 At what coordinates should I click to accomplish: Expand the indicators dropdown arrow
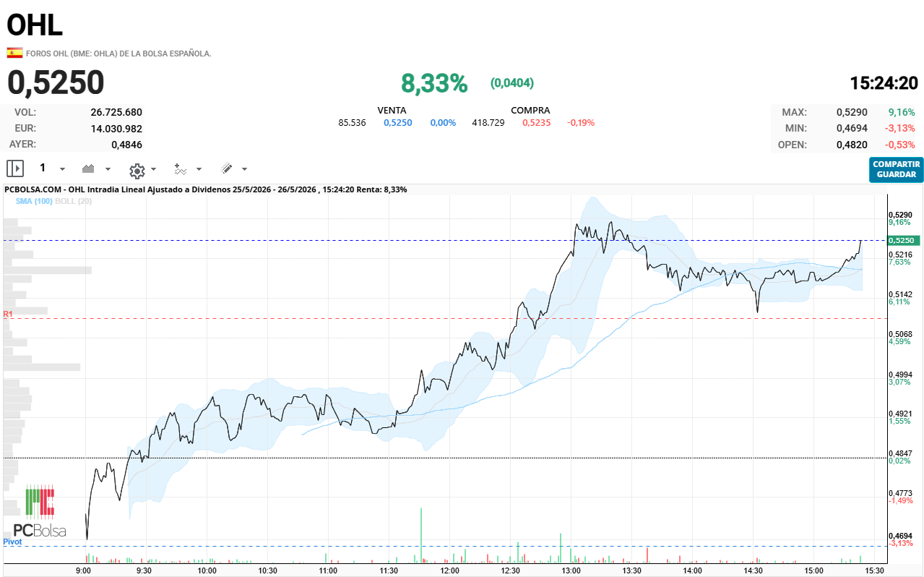[x=199, y=169]
